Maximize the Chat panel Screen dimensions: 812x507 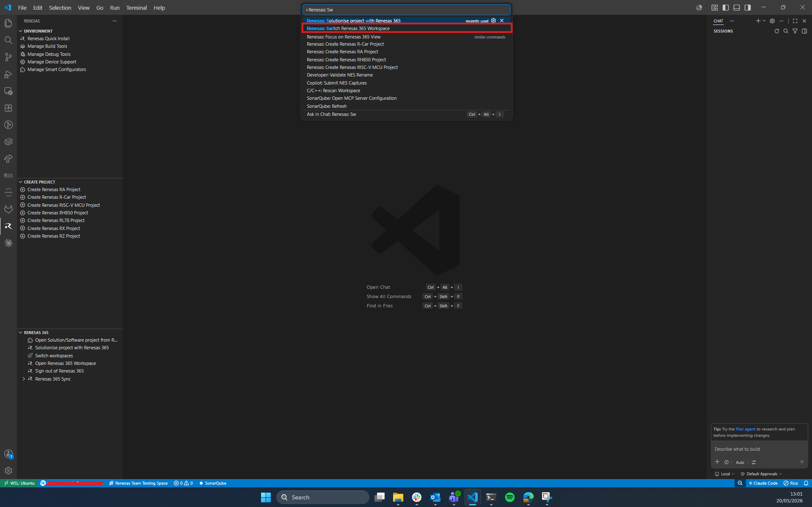[x=795, y=21]
